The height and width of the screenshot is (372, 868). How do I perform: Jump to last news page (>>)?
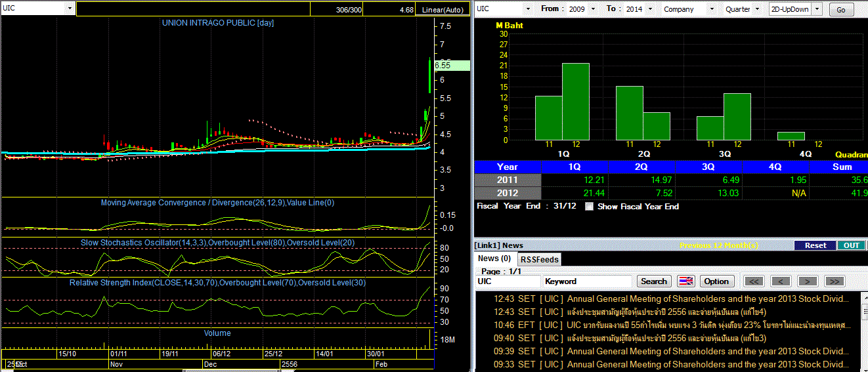coord(834,281)
